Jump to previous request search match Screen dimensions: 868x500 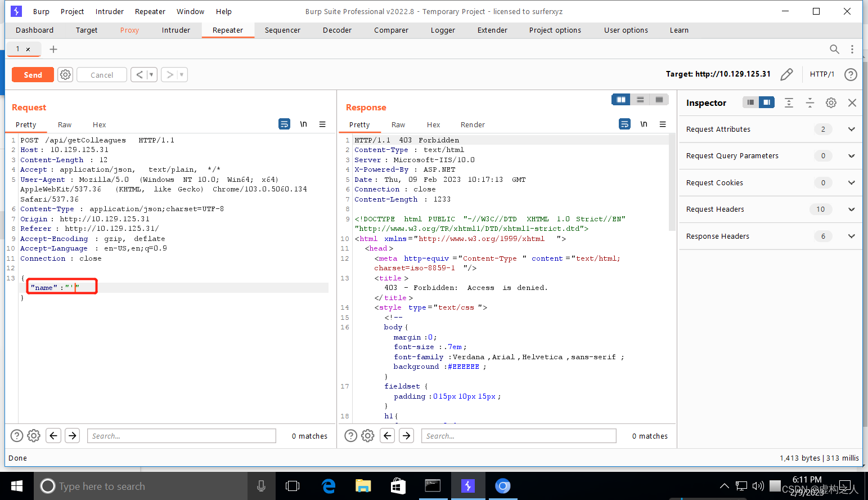point(53,436)
